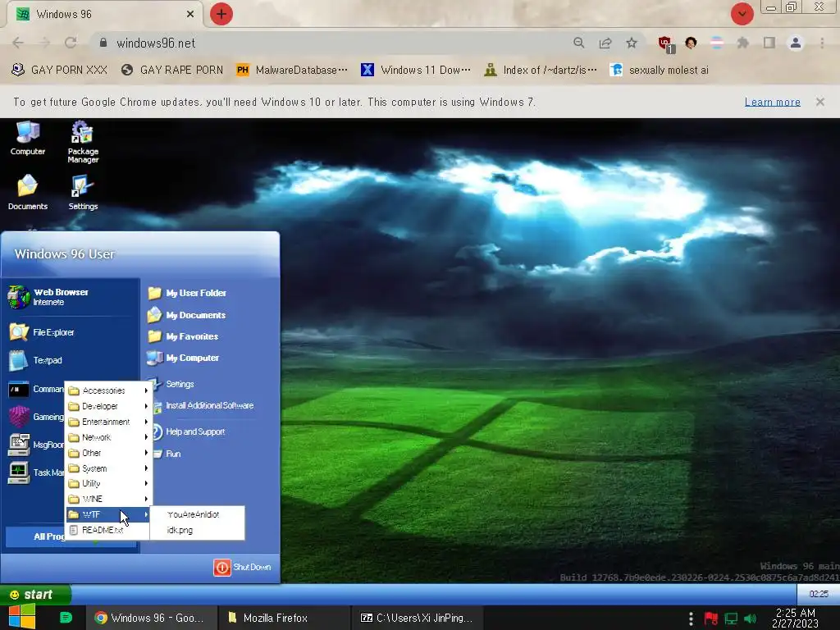The width and height of the screenshot is (840, 630).
Task: Open the C:\Users\Xi JinPing 7-Zip taskbar item
Action: click(x=417, y=618)
